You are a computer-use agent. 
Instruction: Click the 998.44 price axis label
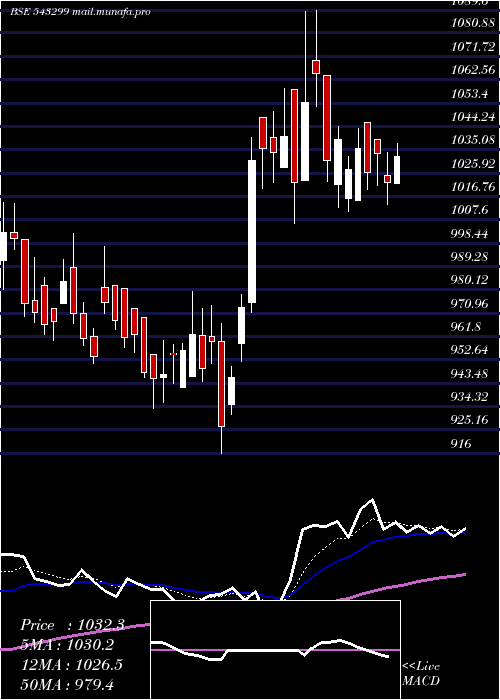pyautogui.click(x=469, y=233)
